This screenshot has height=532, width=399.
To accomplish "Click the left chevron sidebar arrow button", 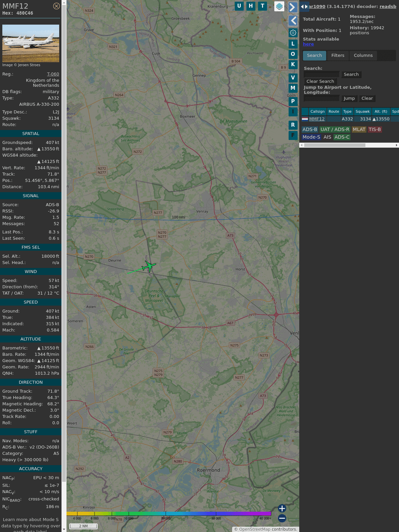I will [293, 21].
